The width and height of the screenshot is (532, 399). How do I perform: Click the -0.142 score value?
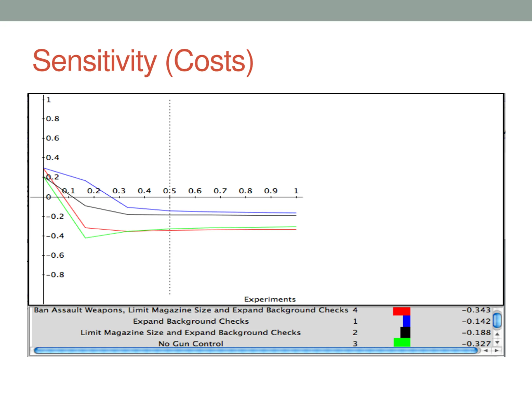pos(476,321)
